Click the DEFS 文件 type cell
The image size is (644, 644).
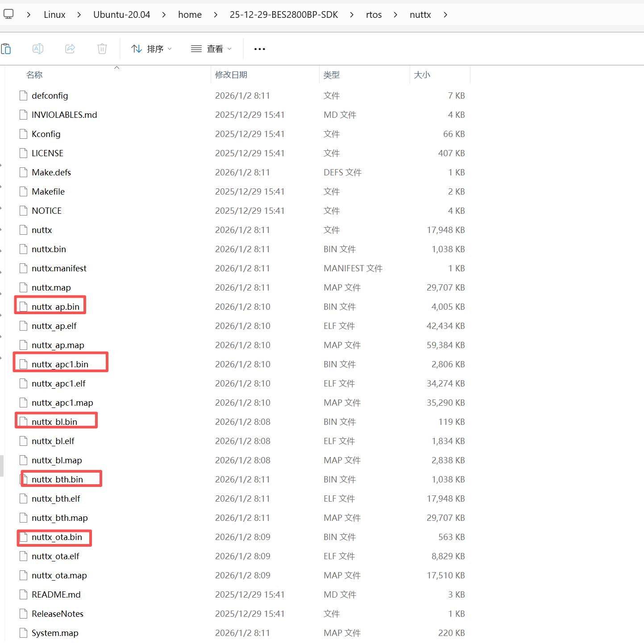click(342, 172)
